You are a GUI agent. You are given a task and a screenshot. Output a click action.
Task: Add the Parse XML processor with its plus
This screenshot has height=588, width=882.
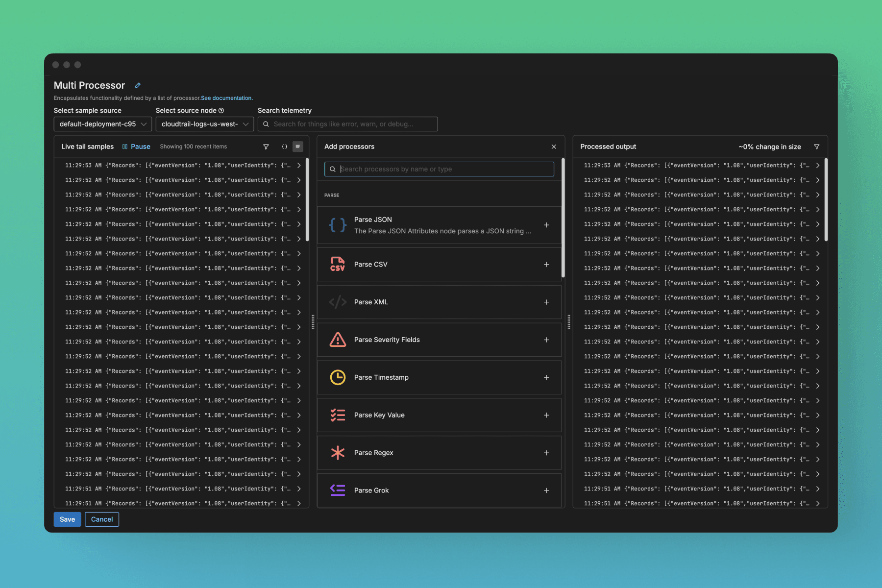coord(546,302)
